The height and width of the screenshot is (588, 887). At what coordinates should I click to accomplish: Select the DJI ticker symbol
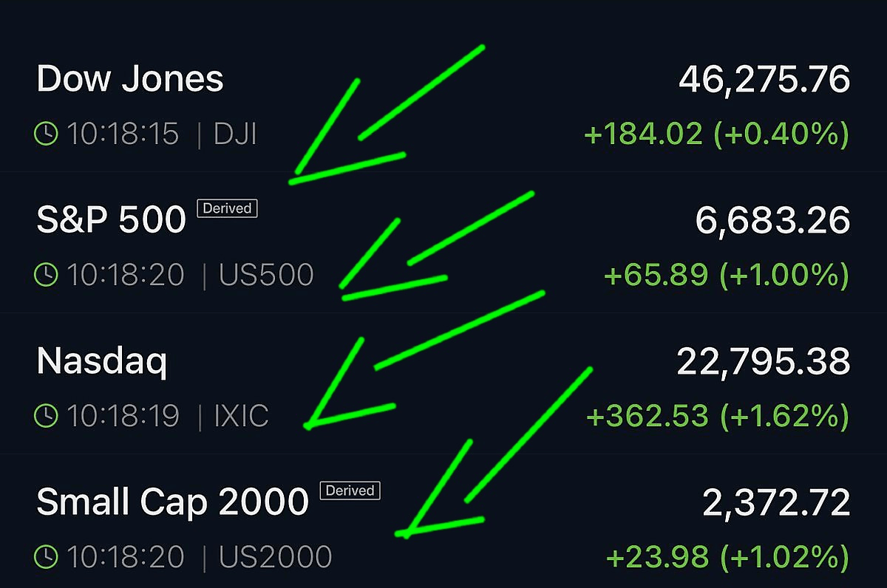[235, 134]
